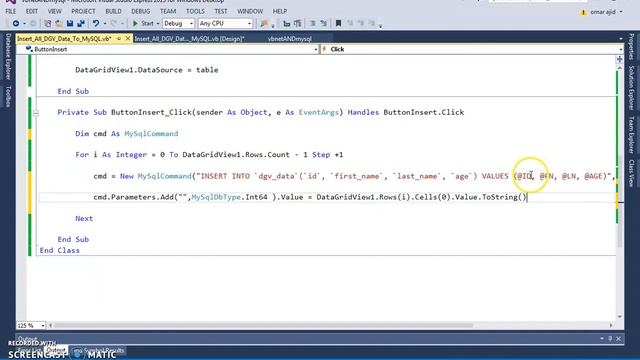This screenshot has width=640, height=360.
Task: Open the TOOLS menu
Action: 195,11
